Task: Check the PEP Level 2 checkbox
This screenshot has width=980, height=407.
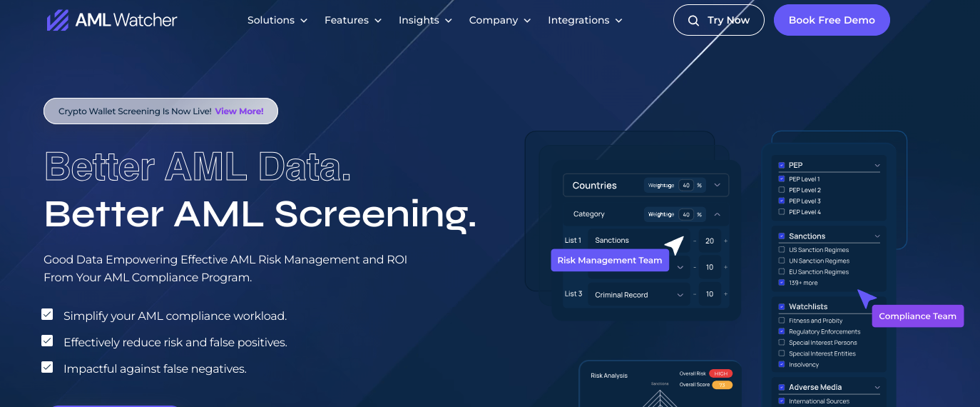Action: tap(782, 190)
